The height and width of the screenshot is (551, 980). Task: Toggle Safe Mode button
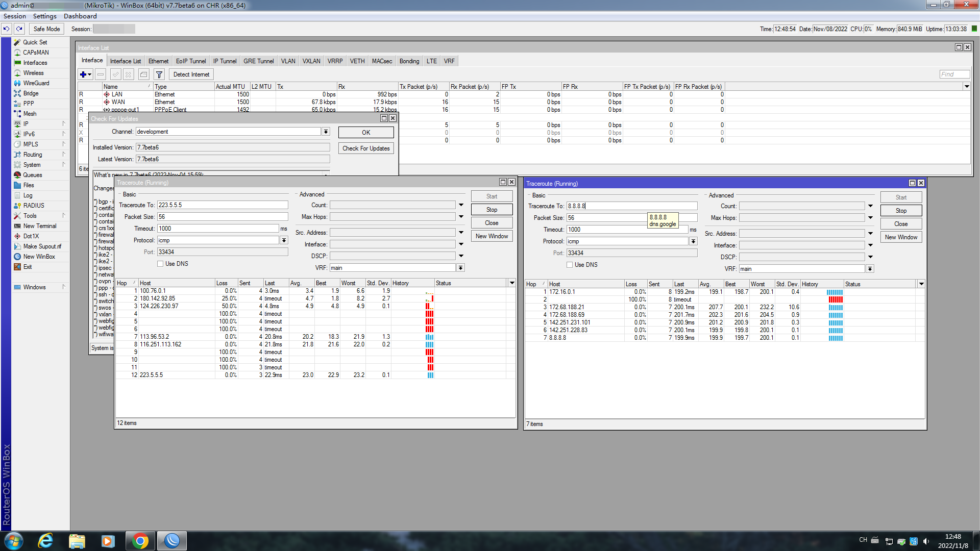[46, 29]
